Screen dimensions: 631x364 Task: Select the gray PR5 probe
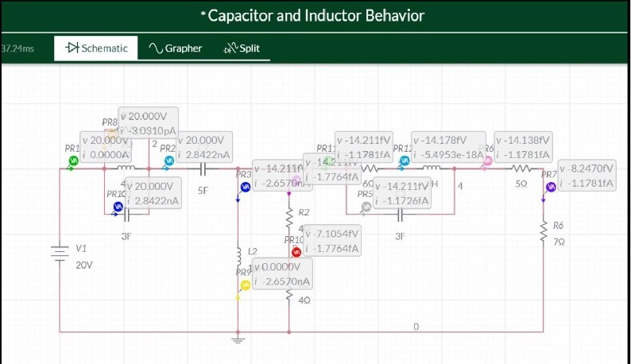click(x=366, y=207)
